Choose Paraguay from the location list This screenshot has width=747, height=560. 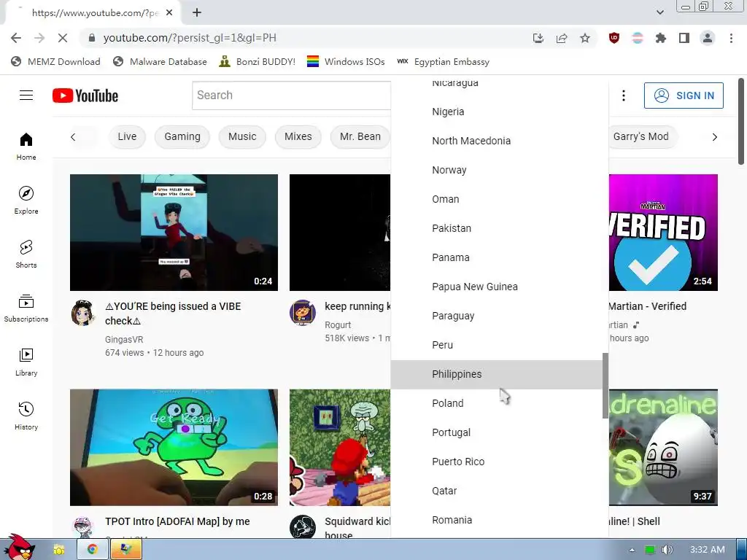pos(496,316)
